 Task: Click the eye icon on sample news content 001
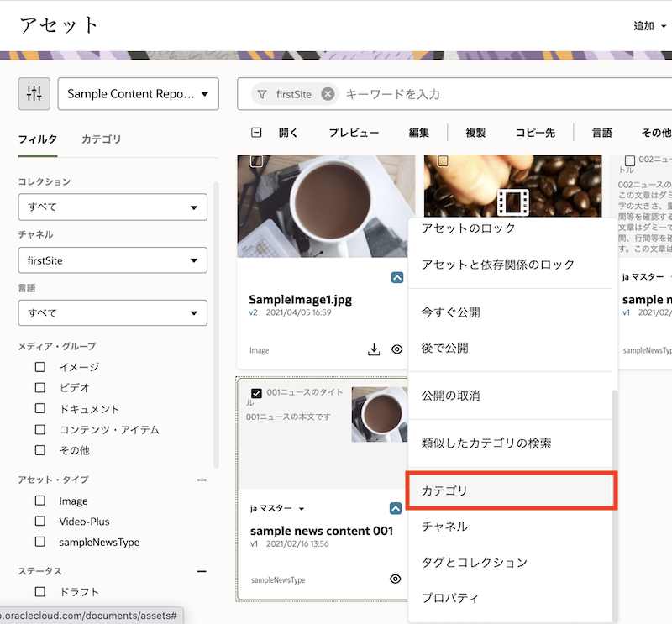point(396,579)
